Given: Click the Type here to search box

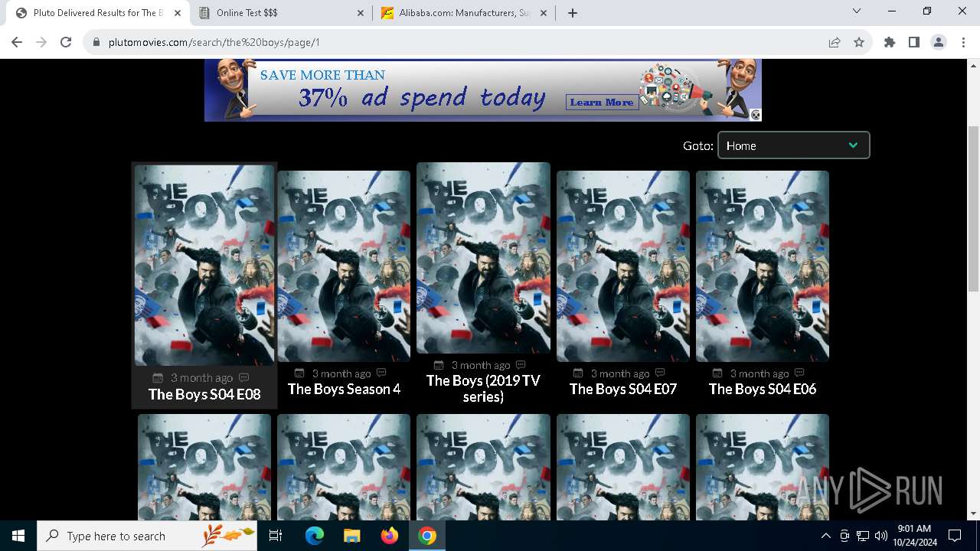Looking at the screenshot, I should point(147,536).
